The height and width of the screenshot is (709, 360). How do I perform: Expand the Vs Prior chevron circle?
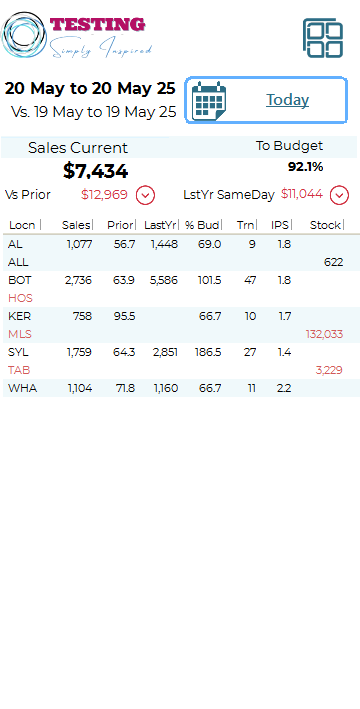point(146,195)
